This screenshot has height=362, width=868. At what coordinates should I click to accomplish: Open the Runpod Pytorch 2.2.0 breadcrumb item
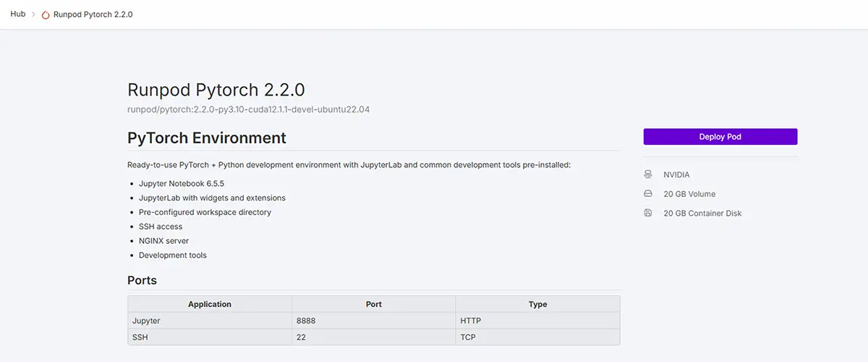(93, 14)
